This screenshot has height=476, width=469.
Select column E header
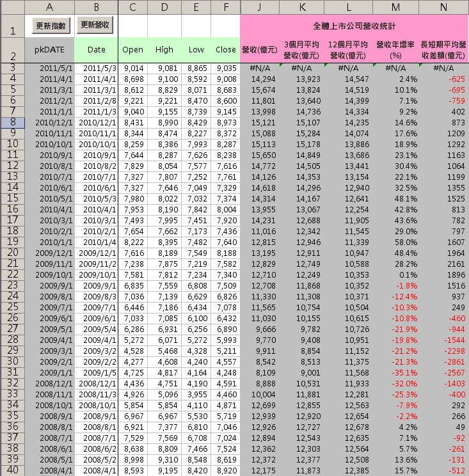[x=196, y=7]
